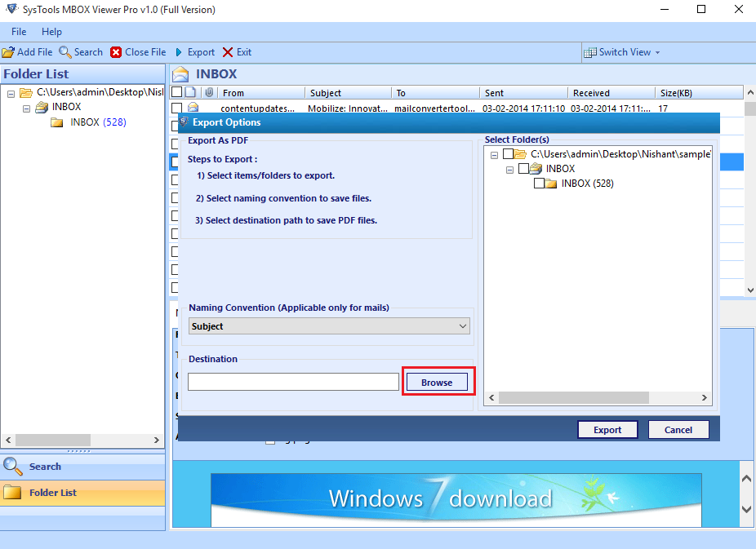Open the Help menu
The height and width of the screenshot is (549, 756).
pos(51,32)
